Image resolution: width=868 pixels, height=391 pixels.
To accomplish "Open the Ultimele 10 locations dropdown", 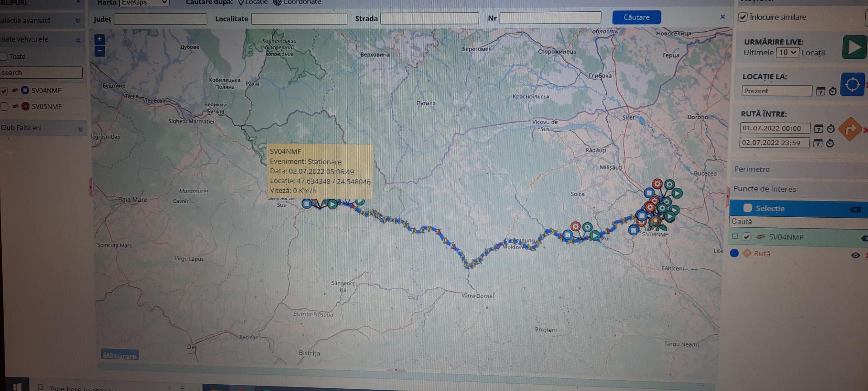I will coord(788,52).
